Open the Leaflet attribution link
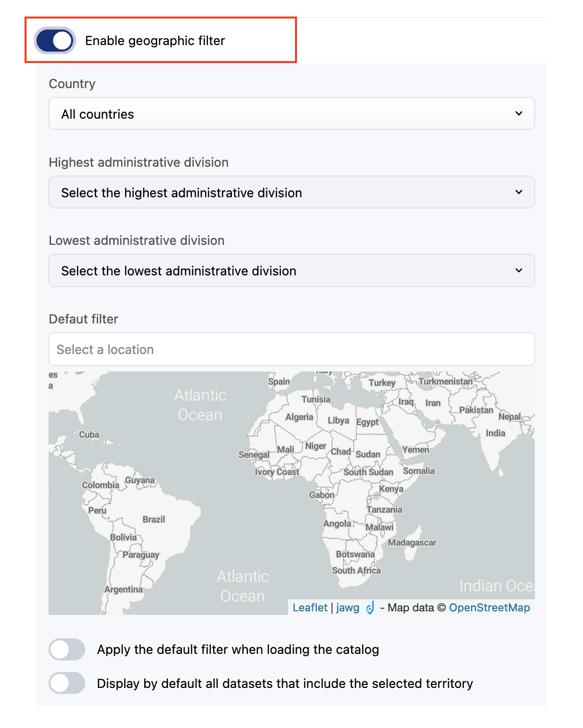The width and height of the screenshot is (583, 728). click(310, 608)
